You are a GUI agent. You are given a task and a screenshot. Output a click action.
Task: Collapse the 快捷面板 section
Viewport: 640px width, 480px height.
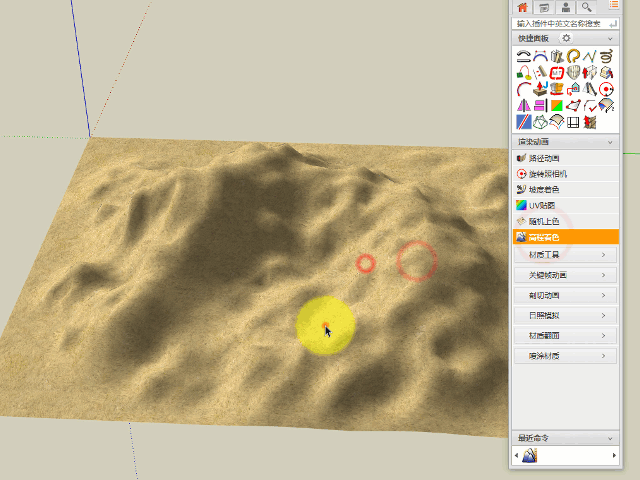(x=610, y=39)
